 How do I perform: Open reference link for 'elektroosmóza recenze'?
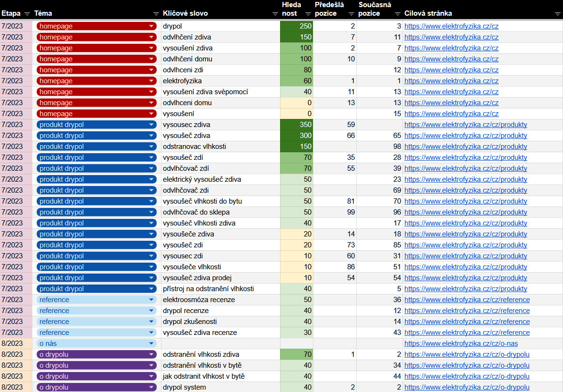pos(467,300)
